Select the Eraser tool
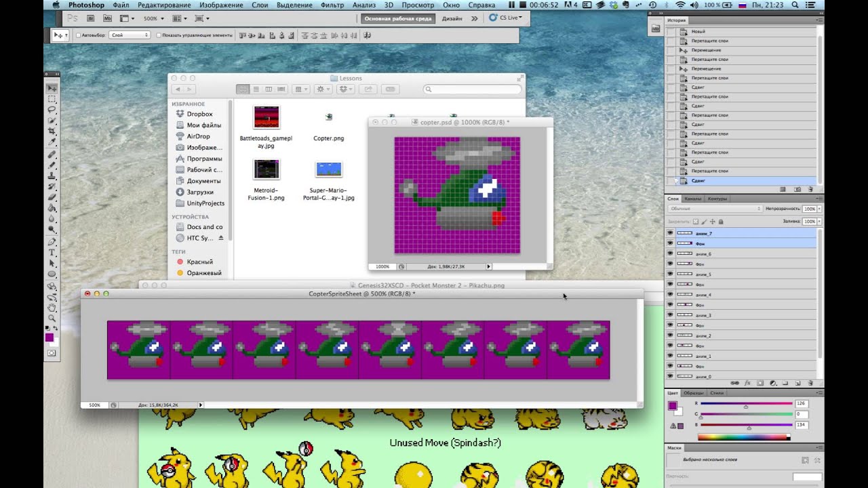The height and width of the screenshot is (488, 868). pos(52,196)
